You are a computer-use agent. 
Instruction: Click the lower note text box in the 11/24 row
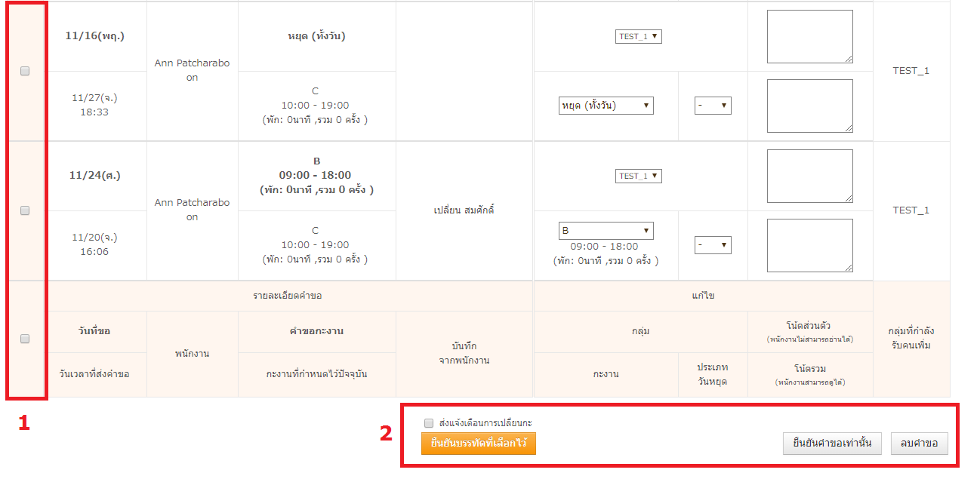[x=809, y=245]
